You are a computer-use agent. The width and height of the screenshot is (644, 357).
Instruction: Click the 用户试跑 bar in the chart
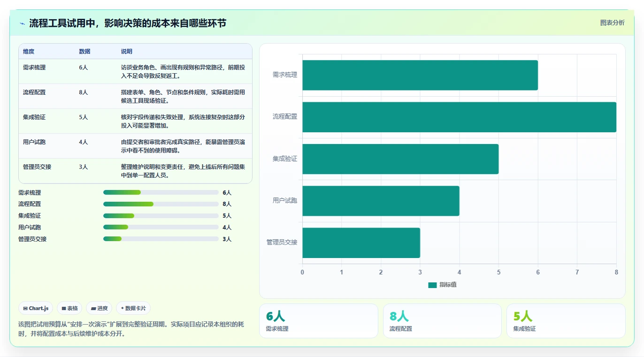point(381,201)
